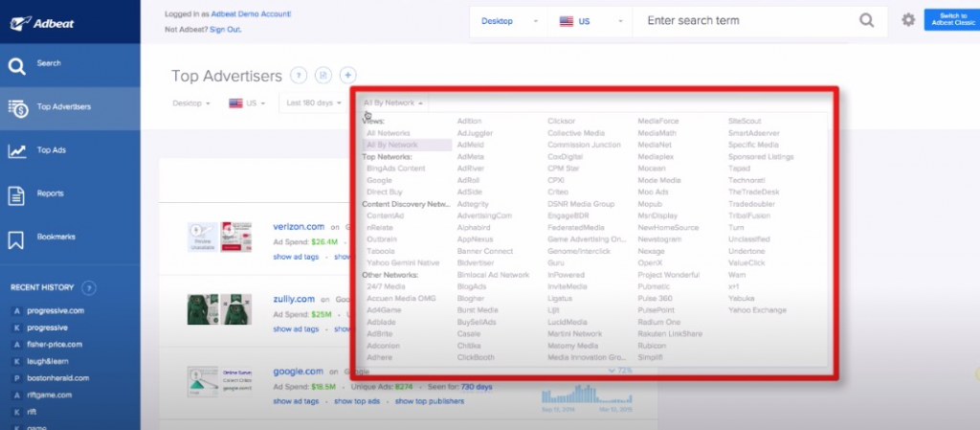
Task: Choose Google in Top Networks
Action: click(379, 181)
